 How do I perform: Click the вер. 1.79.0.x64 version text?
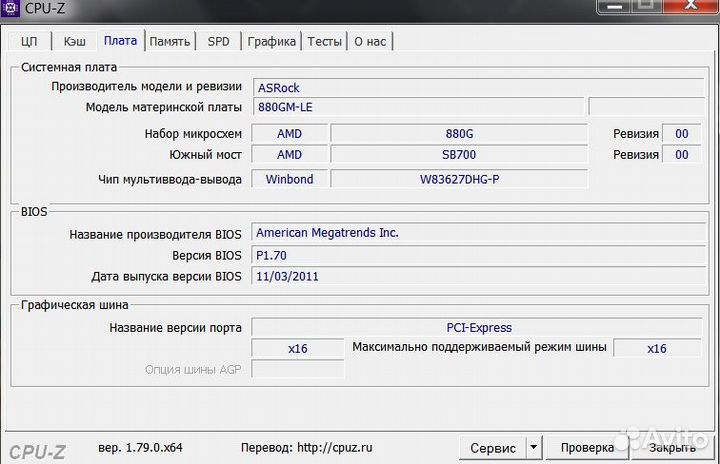point(140,447)
